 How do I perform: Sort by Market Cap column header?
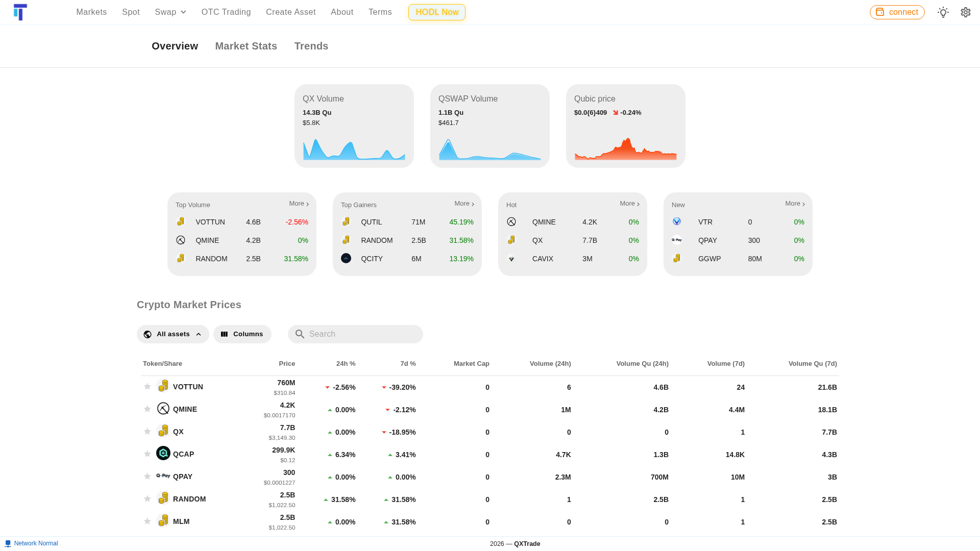(x=472, y=364)
